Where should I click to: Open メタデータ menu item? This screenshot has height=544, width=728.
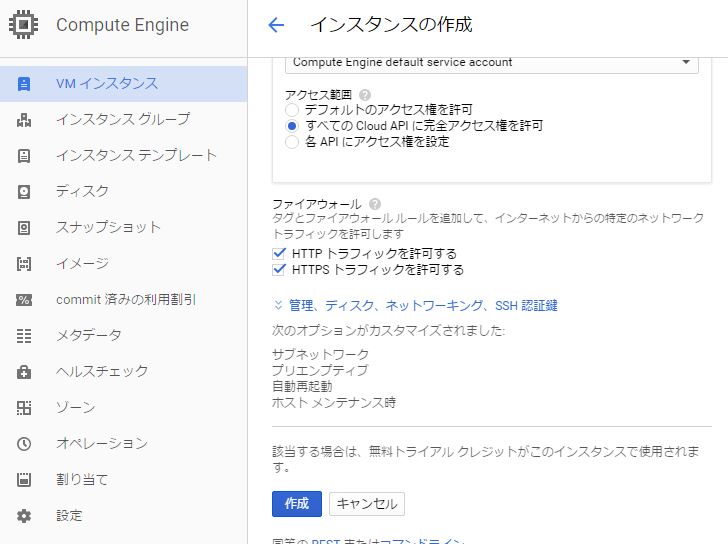(x=124, y=336)
